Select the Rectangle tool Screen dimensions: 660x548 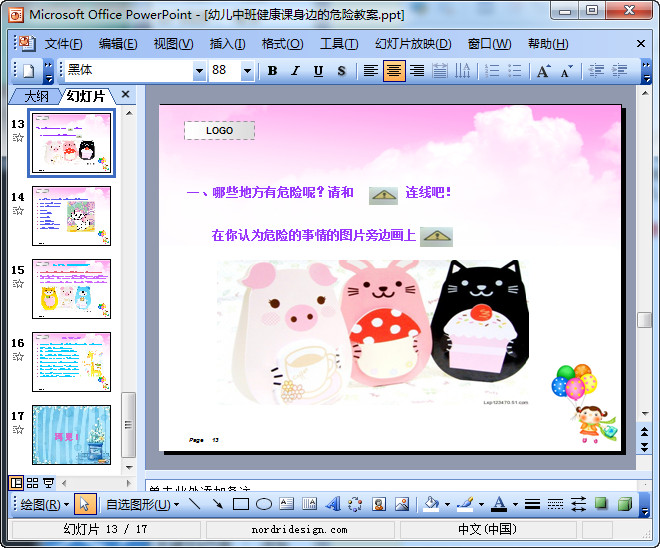point(241,504)
